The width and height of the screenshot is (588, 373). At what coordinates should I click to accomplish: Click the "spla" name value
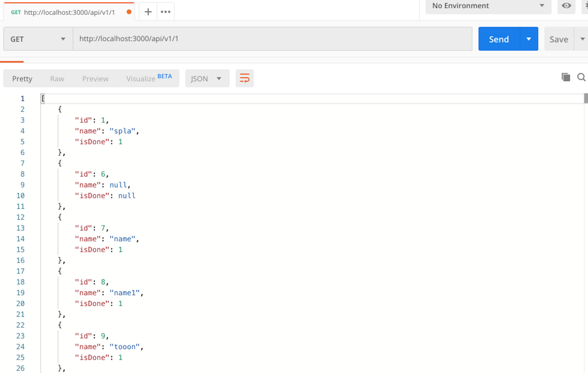point(123,131)
